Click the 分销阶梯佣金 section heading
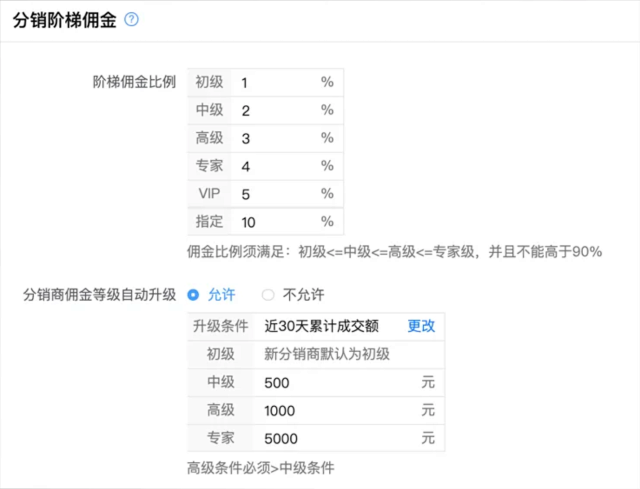This screenshot has width=640, height=489. tap(64, 20)
